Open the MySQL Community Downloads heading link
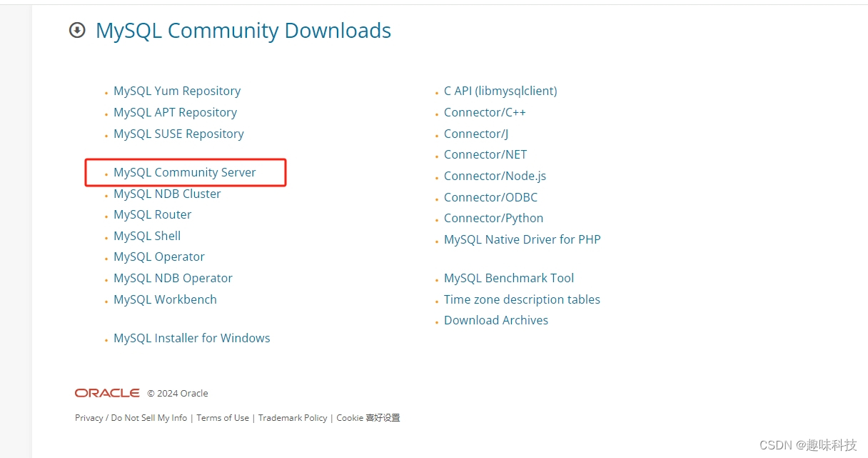Image resolution: width=868 pixels, height=458 pixels. coord(243,31)
